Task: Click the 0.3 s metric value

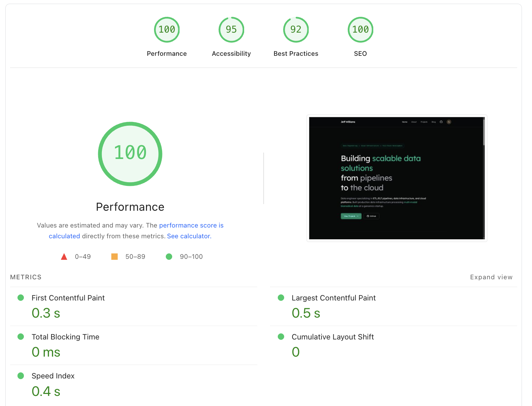Action: 46,313
